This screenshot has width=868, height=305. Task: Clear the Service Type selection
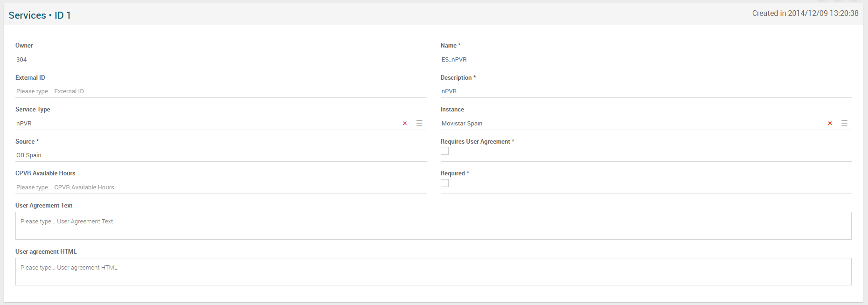point(405,124)
